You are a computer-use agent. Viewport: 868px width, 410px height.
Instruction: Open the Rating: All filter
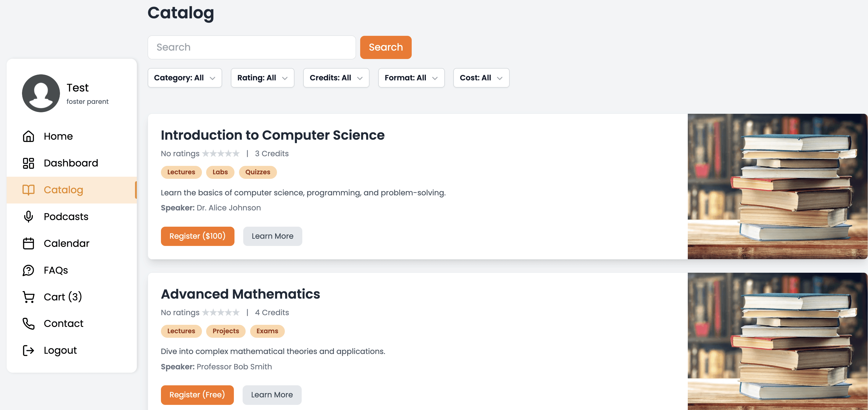coord(263,78)
